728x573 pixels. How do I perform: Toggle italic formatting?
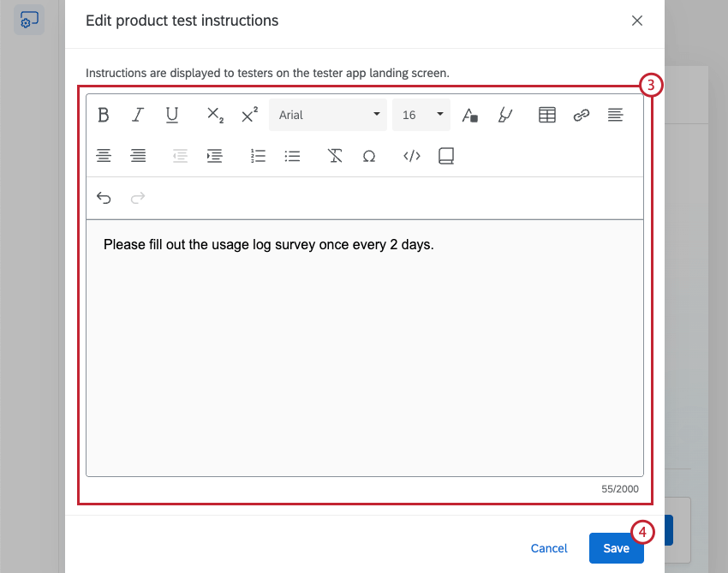pyautogui.click(x=137, y=114)
